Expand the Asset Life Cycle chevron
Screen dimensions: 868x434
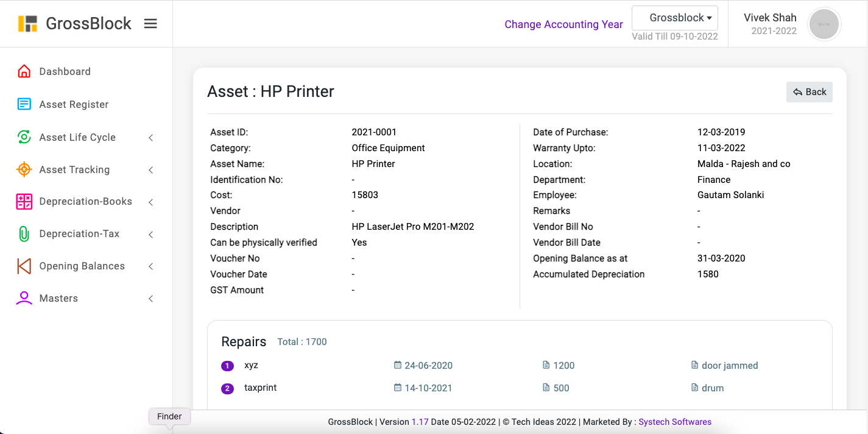pyautogui.click(x=150, y=138)
